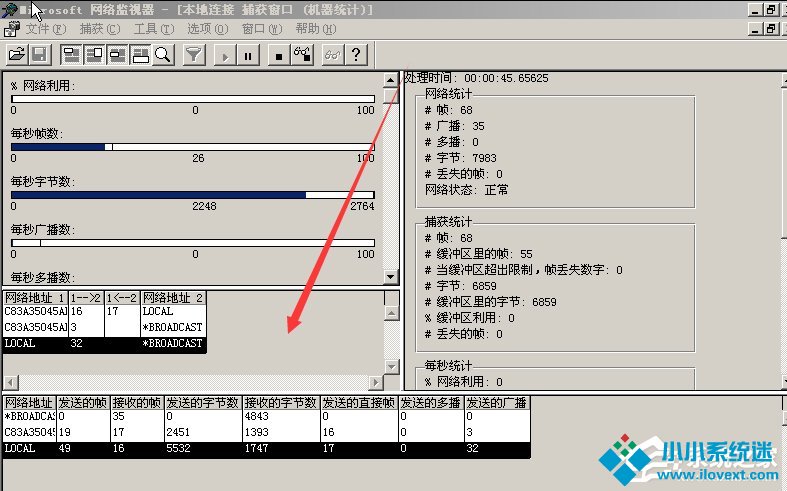Click the 发送的字节数 column header

click(203, 402)
